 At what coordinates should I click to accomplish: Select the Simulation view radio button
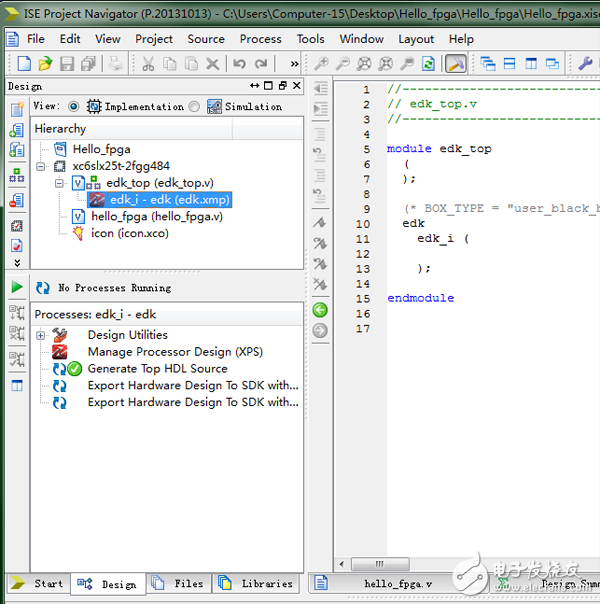[194, 106]
